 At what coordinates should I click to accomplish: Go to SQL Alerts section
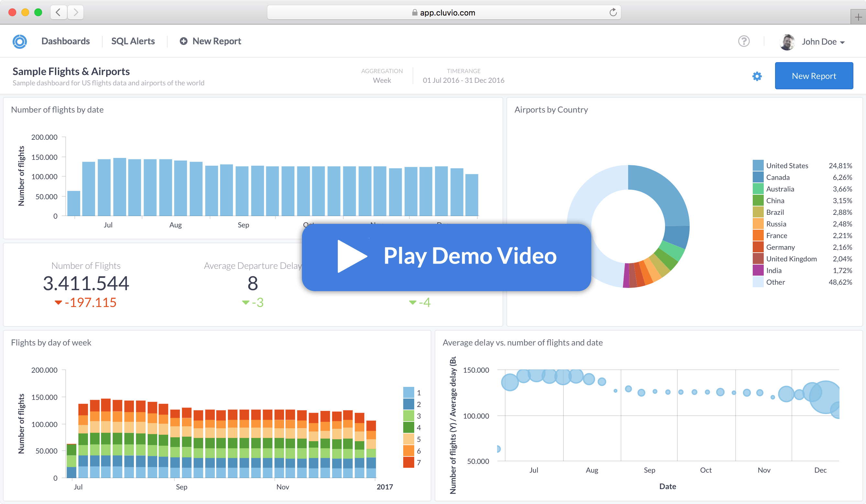coord(133,41)
